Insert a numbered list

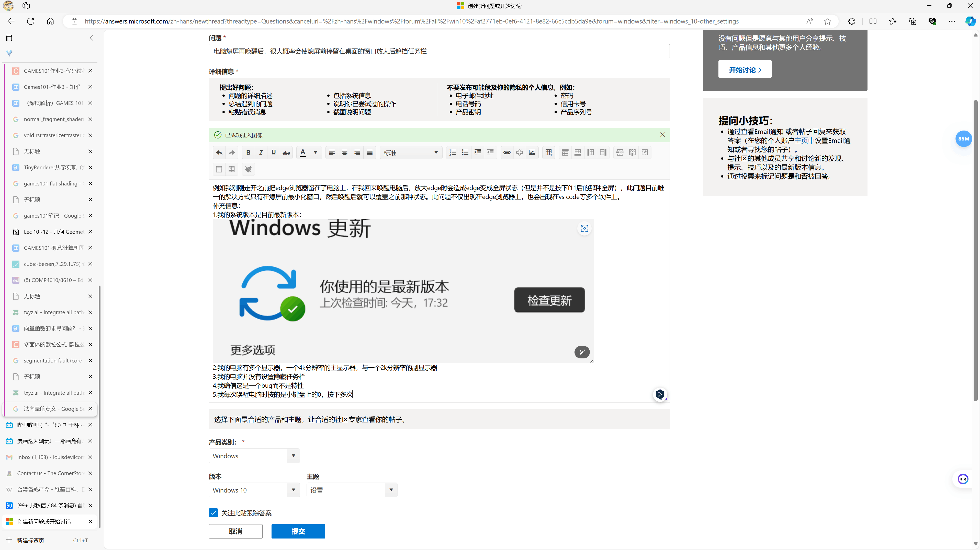coord(452,153)
